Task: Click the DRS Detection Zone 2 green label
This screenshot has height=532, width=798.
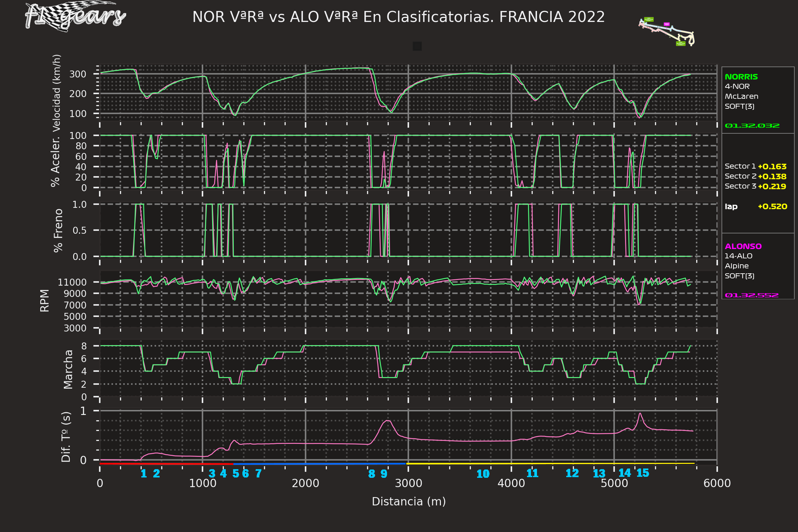Action: (681, 44)
